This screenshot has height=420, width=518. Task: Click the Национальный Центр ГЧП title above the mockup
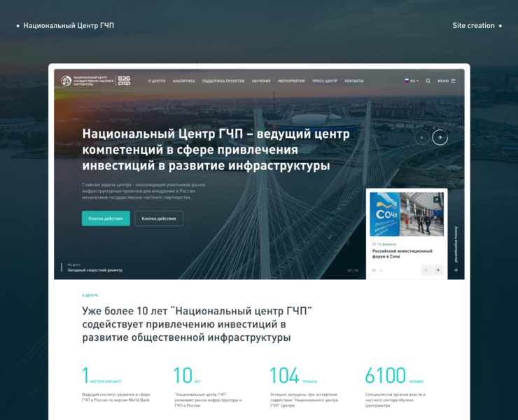point(69,26)
